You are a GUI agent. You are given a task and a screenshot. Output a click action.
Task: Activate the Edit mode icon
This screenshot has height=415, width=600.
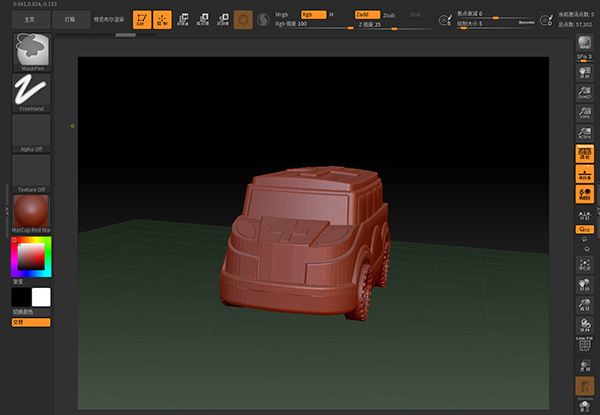pyautogui.click(x=141, y=18)
